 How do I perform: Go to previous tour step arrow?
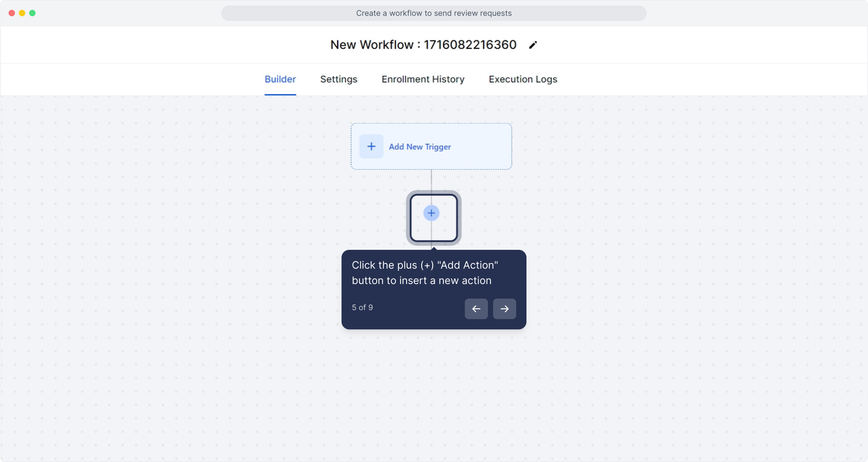click(x=476, y=309)
